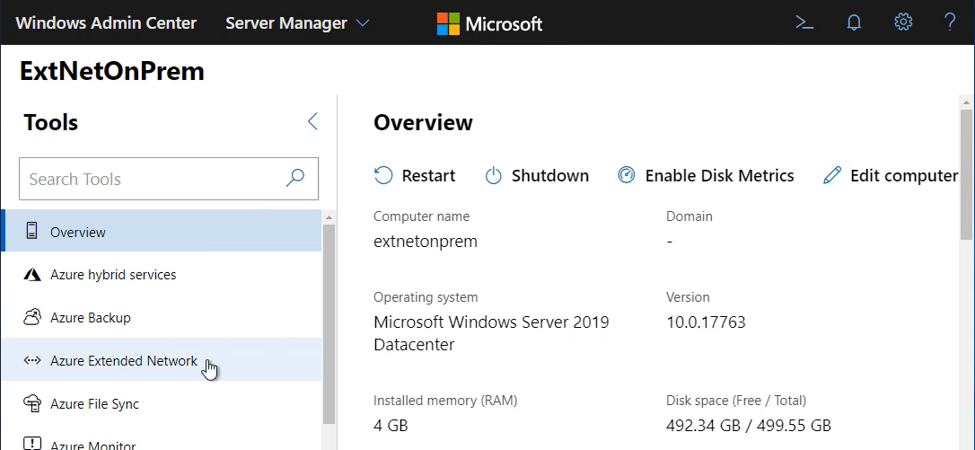Click the Shutdown button

[x=537, y=176]
